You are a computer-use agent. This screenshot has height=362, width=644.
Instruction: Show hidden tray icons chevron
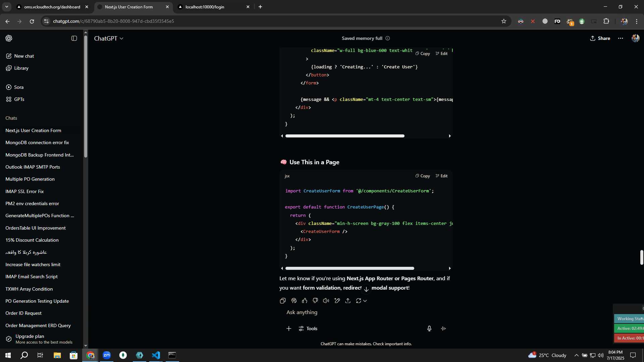coord(576,355)
